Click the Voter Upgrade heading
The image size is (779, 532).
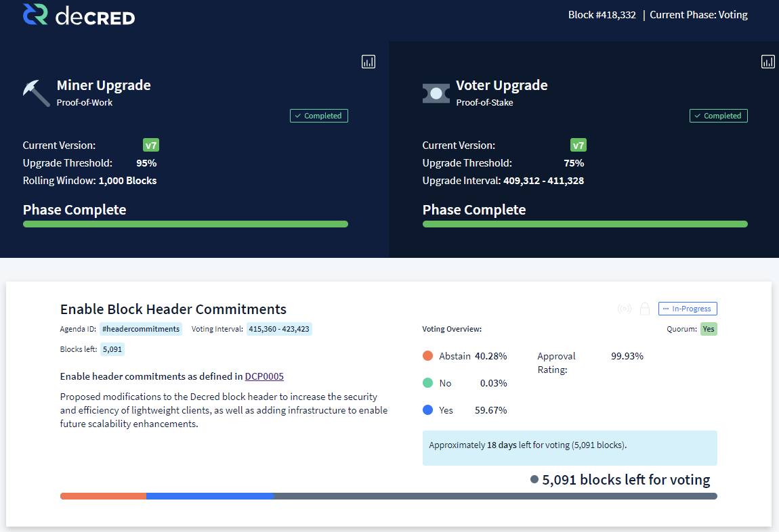click(502, 85)
